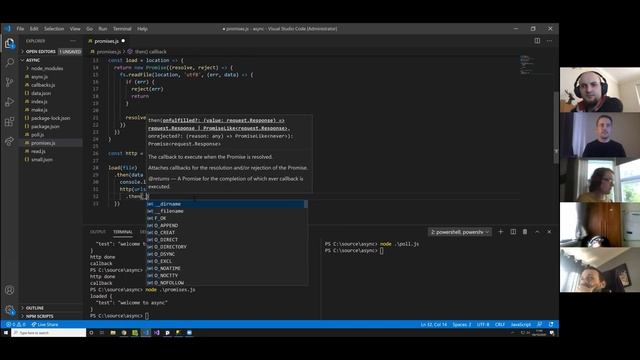This screenshot has width=640, height=360.
Task: Open the Extensions view
Action: 9,121
